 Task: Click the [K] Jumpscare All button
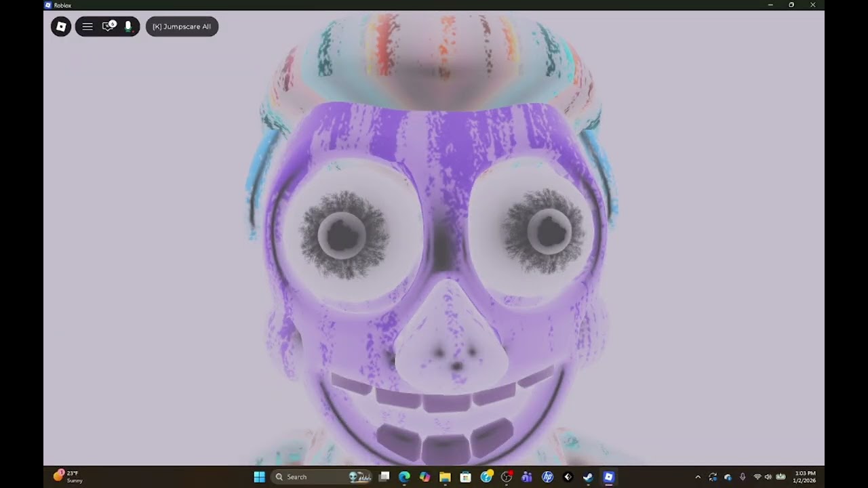coord(182,26)
